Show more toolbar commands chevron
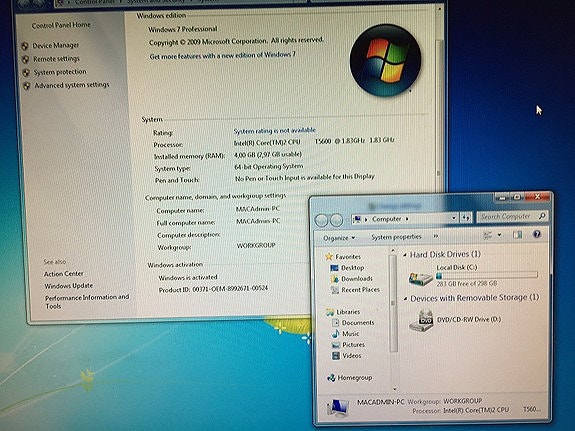The height and width of the screenshot is (431, 575). (x=436, y=236)
